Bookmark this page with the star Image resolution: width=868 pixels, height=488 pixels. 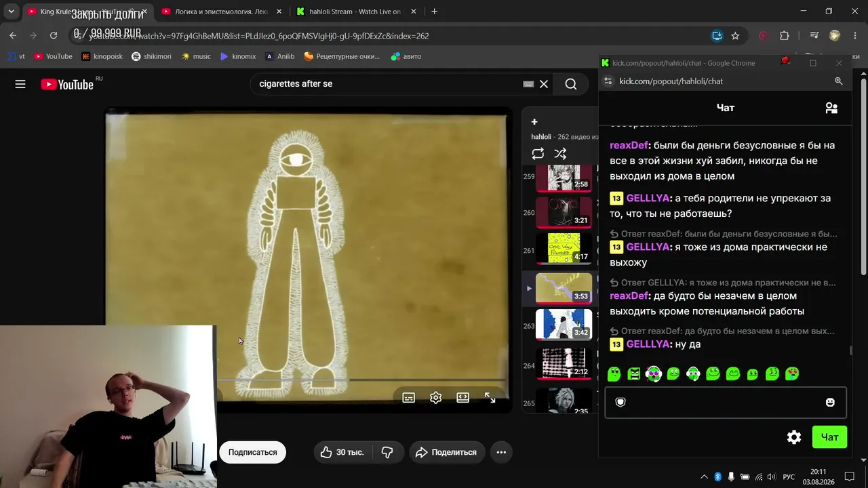(x=735, y=36)
